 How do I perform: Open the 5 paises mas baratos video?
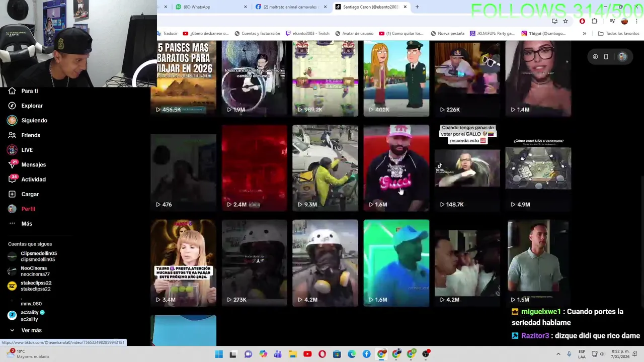click(183, 79)
